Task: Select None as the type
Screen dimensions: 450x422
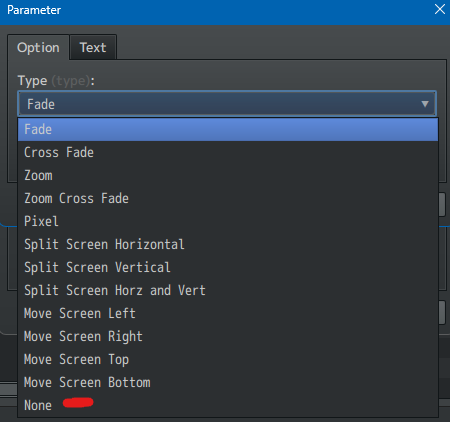Action: pos(228,405)
